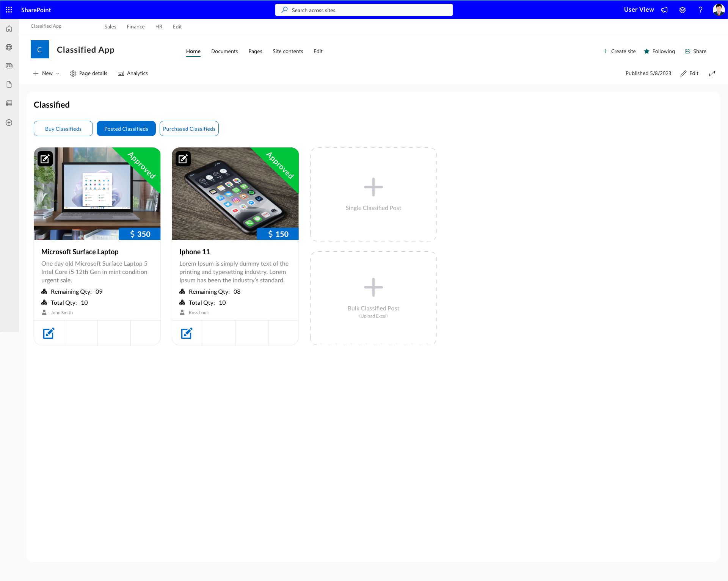This screenshot has width=728, height=581.
Task: Switch to Purchased Classifieds
Action: pyautogui.click(x=189, y=128)
